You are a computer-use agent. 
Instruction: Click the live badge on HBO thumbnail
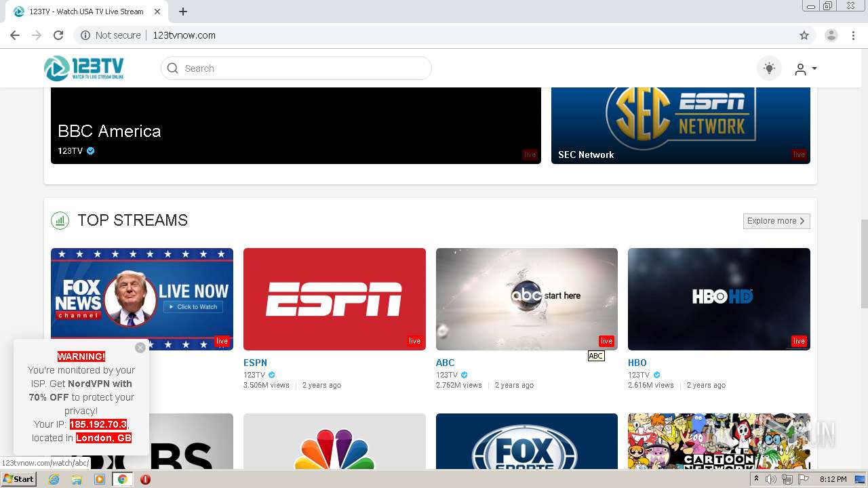tap(799, 341)
